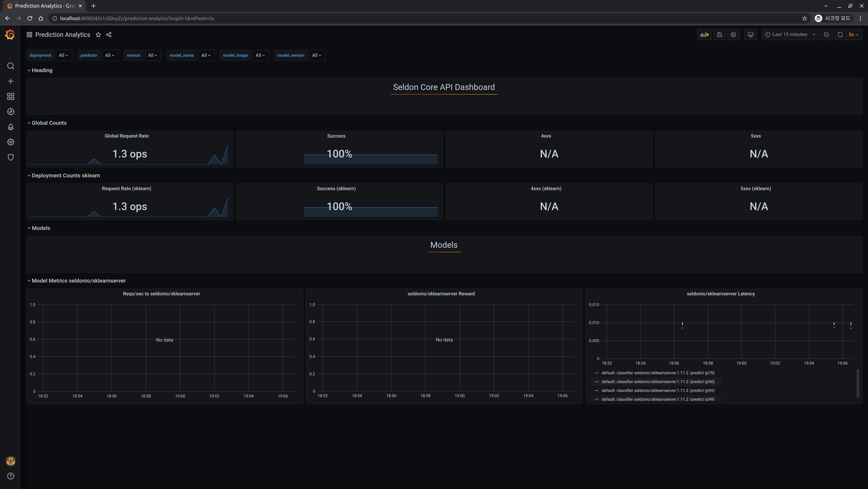Image resolution: width=868 pixels, height=489 pixels.
Task: Go back in browser
Action: pos(7,18)
